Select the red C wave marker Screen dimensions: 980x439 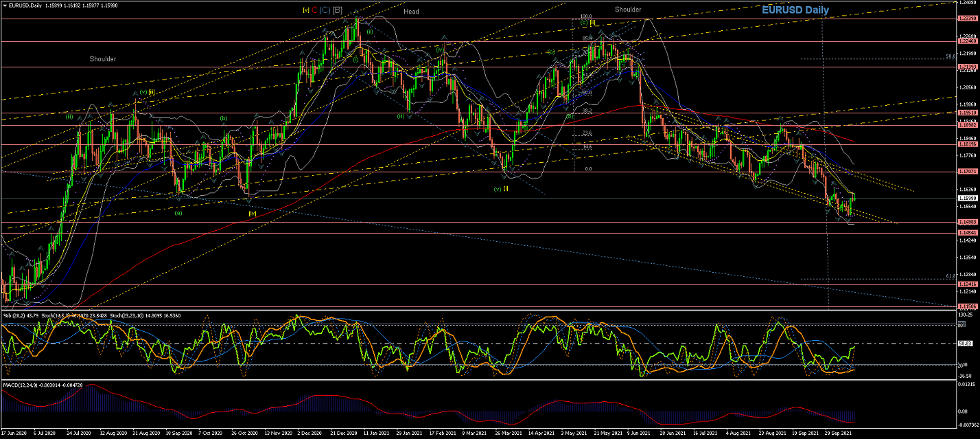point(314,10)
